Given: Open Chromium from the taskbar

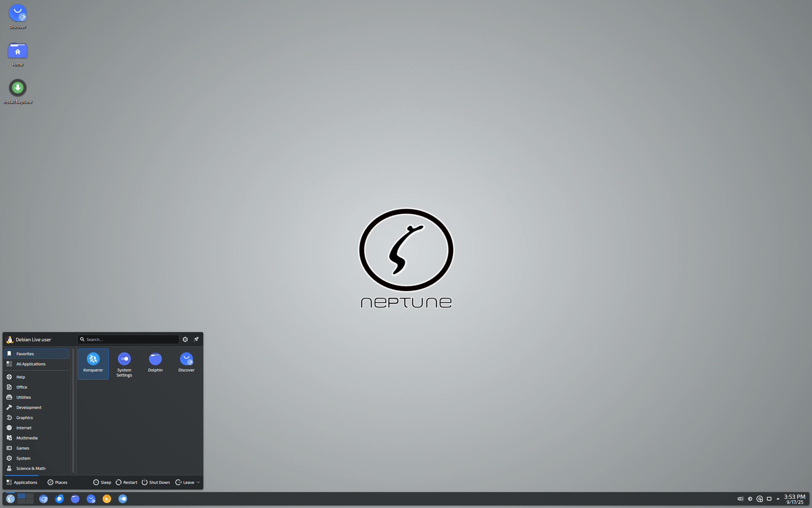Looking at the screenshot, I should pos(43,499).
